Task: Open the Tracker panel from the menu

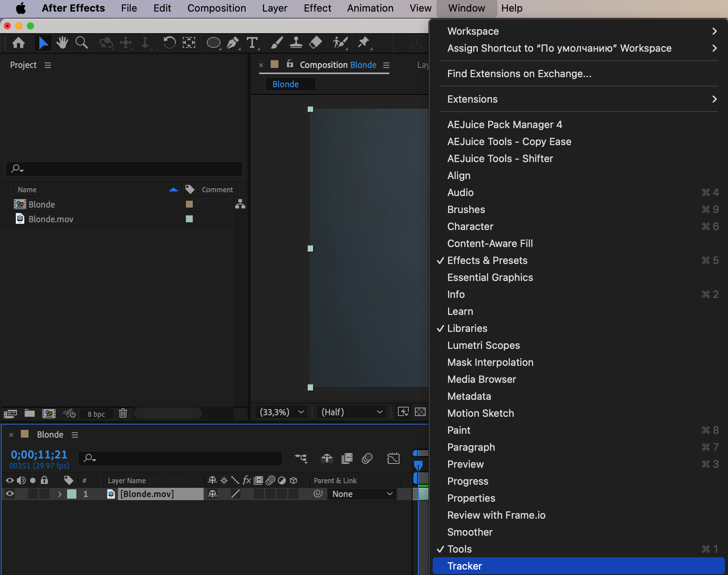Action: pos(465,566)
